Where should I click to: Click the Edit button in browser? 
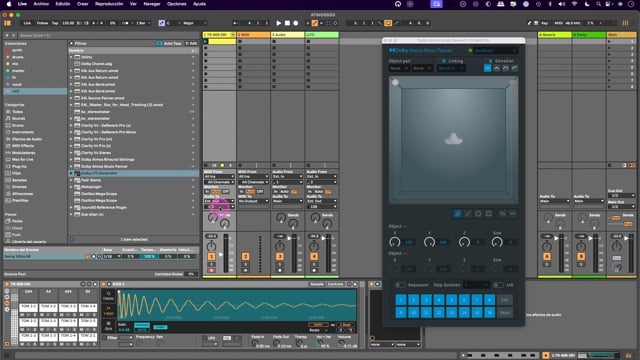tap(191, 43)
